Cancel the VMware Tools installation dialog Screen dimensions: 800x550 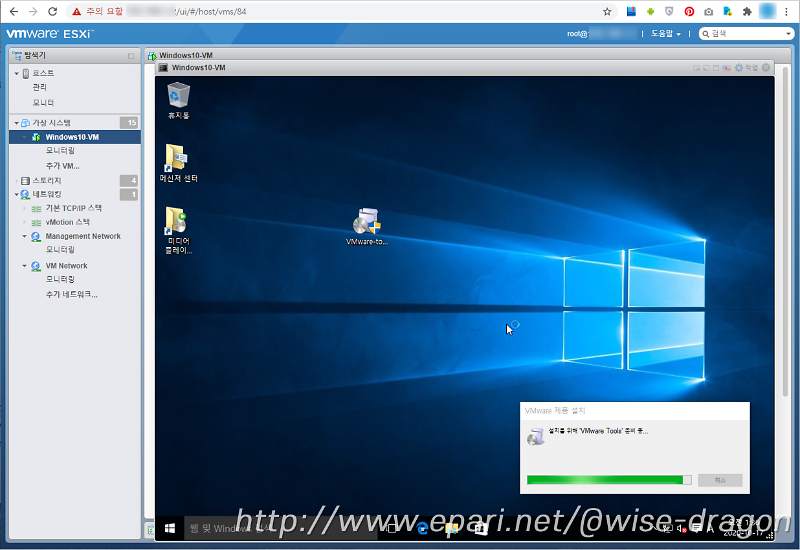tap(720, 480)
